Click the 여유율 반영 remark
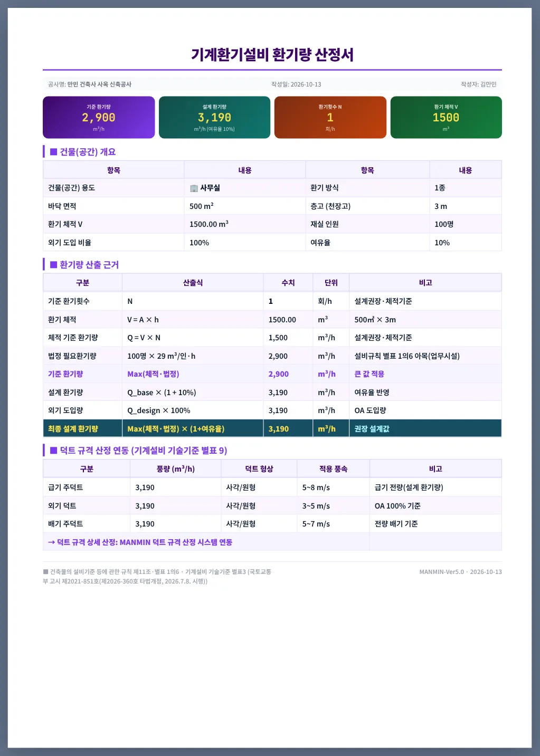540x756 pixels. pos(372,393)
